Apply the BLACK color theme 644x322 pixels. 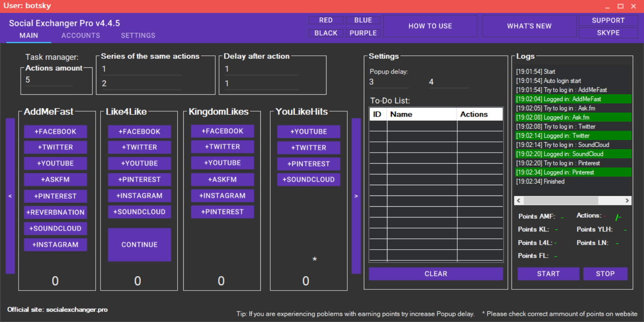326,33
